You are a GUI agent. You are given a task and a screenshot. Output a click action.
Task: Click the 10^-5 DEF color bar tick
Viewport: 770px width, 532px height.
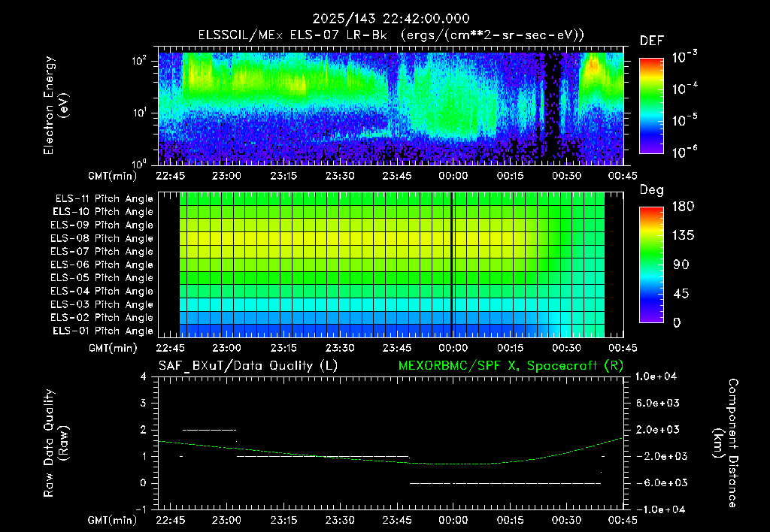click(x=685, y=120)
